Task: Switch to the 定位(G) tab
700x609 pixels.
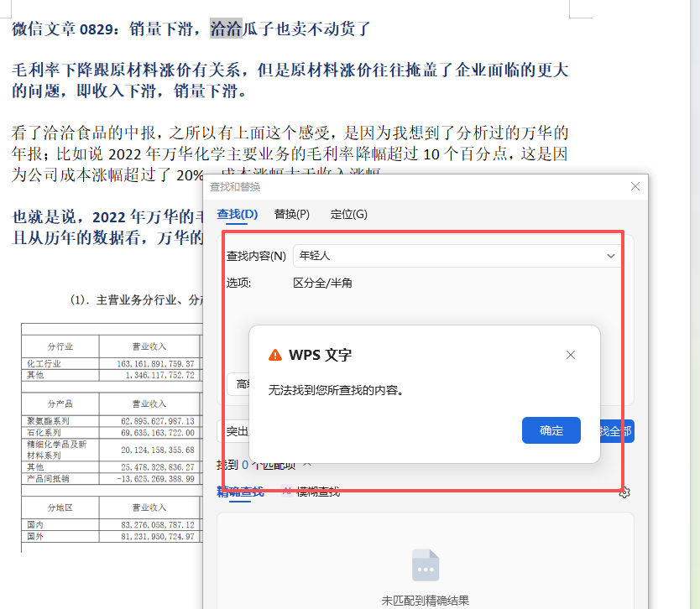Action: tap(348, 215)
